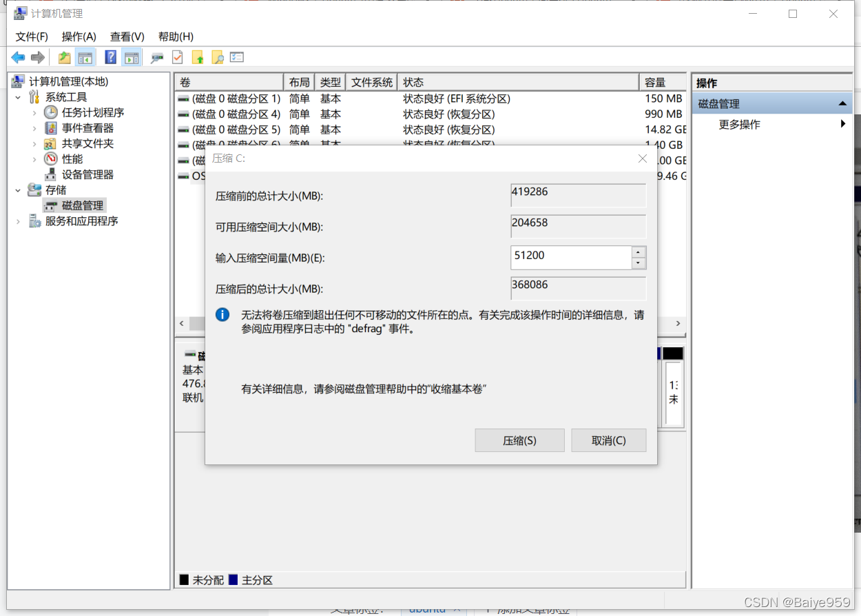Click the magnifier folder toolbar icon
The width and height of the screenshot is (861, 616).
pyautogui.click(x=218, y=58)
